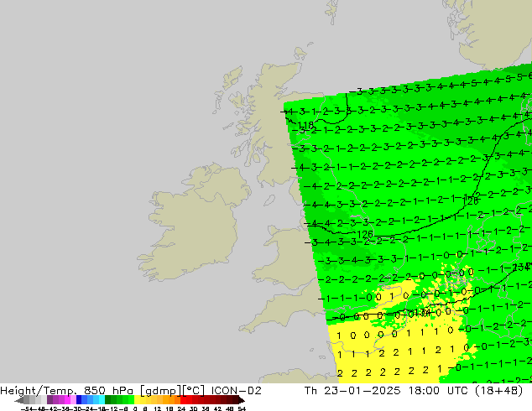Pick the bright green swatch on the scale
Image resolution: width=532 pixels, height=411 pixels.
point(131,400)
